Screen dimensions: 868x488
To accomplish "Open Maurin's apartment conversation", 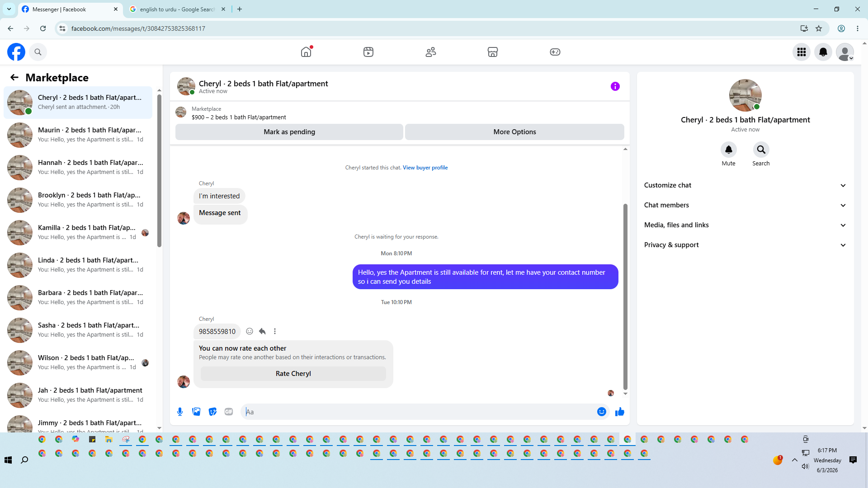I will [78, 135].
